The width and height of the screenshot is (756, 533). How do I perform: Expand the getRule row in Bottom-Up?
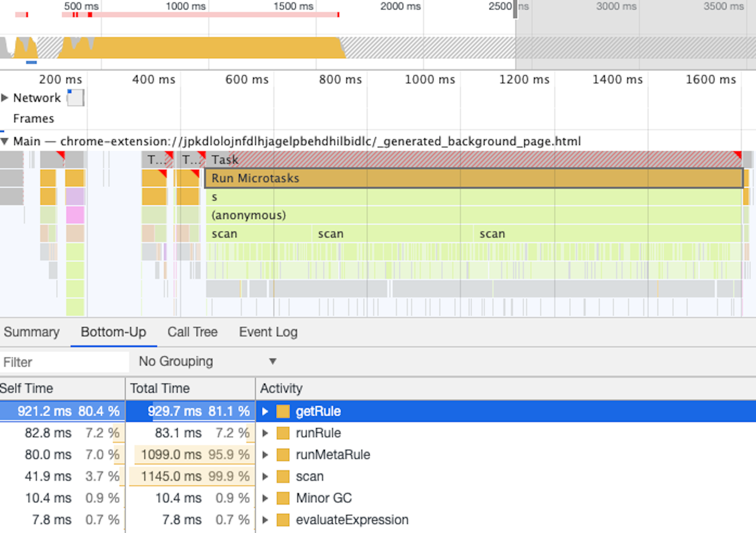(265, 411)
